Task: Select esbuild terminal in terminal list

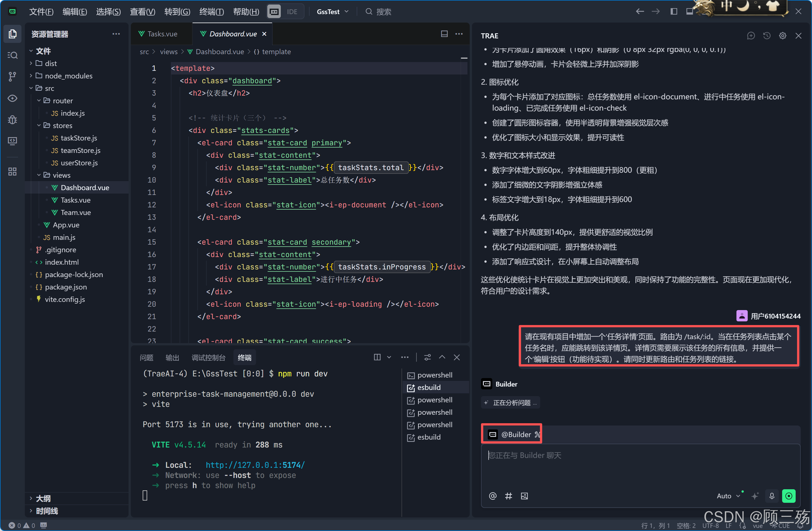Action: tap(429, 387)
